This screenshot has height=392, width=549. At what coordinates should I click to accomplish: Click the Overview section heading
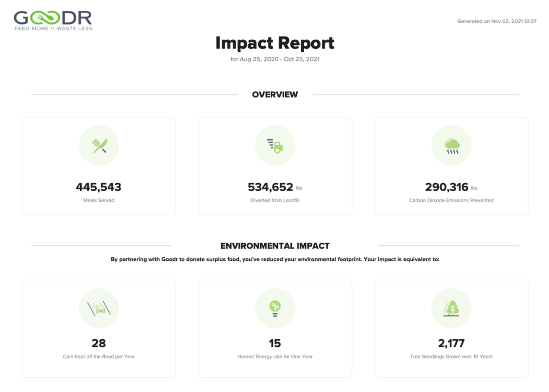point(275,95)
